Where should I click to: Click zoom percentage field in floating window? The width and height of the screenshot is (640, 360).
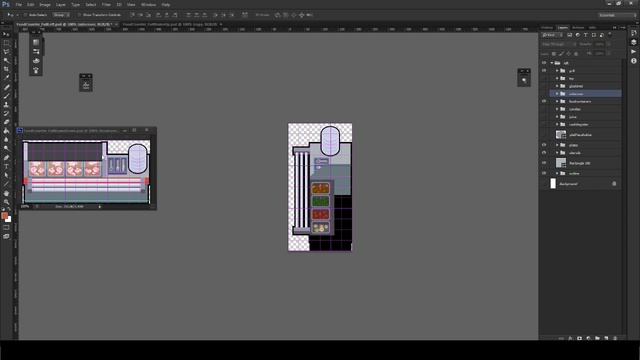point(25,207)
